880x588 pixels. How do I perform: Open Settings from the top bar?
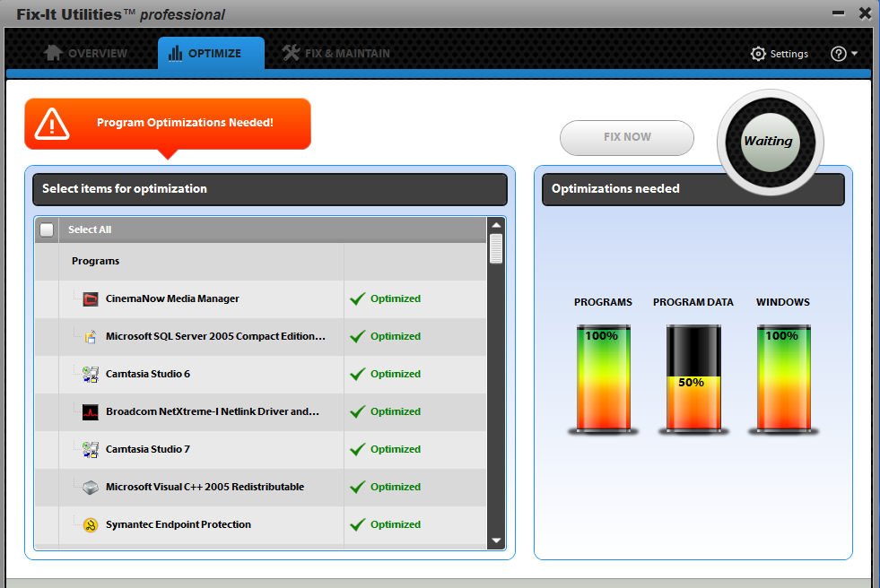[780, 54]
